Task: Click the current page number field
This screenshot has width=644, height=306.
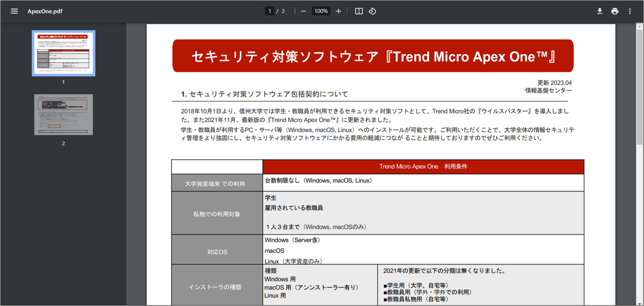Action: point(270,11)
